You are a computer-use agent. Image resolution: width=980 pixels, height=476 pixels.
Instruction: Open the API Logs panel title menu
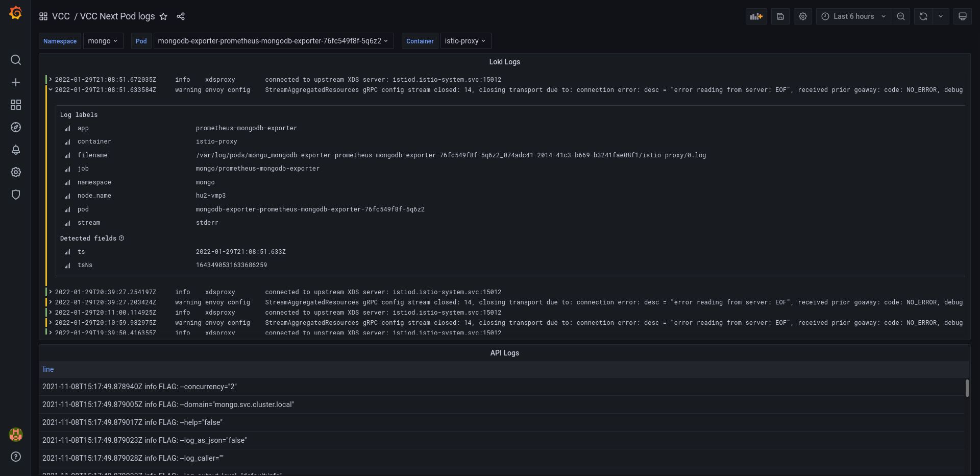(504, 353)
